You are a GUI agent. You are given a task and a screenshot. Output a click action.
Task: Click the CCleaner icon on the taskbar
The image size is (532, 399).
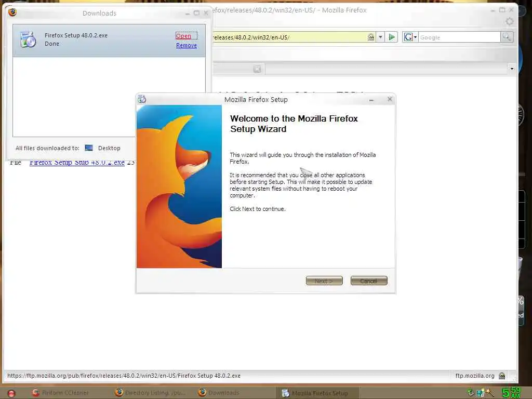click(x=36, y=393)
